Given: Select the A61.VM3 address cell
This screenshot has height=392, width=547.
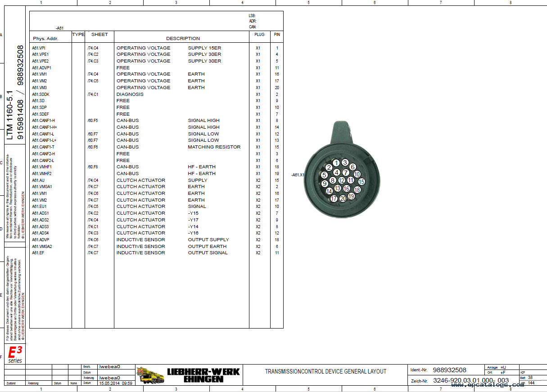Looking at the screenshot, I should (40, 88).
